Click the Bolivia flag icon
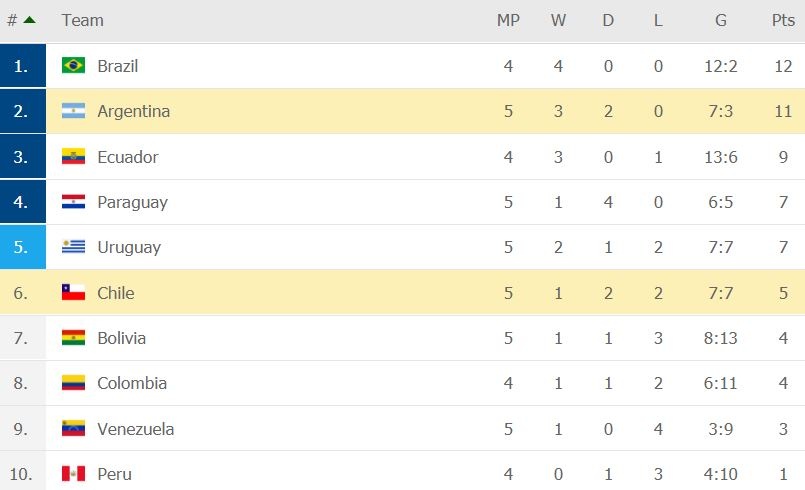 pyautogui.click(x=73, y=338)
